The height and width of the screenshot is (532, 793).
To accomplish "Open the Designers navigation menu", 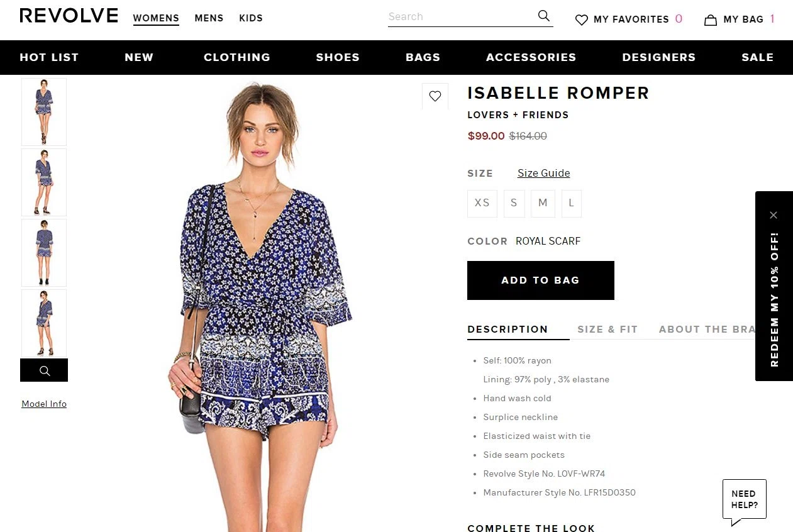I will (659, 57).
